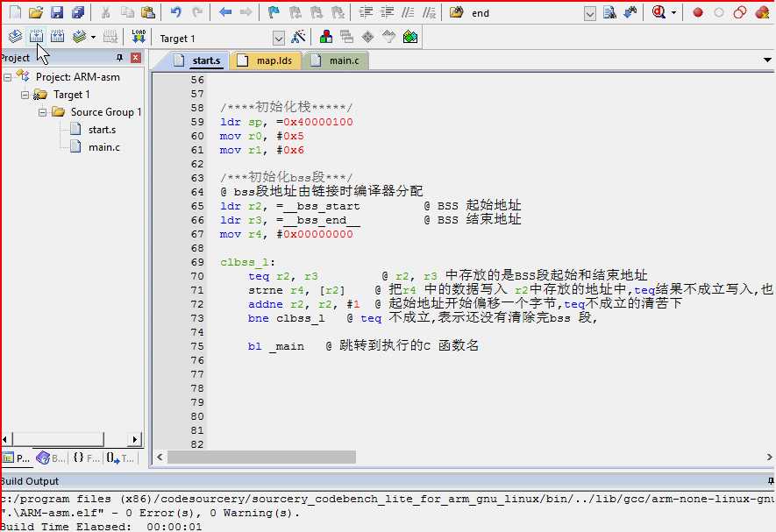Open the Templates panel tab
The image size is (776, 532).
click(x=120, y=458)
